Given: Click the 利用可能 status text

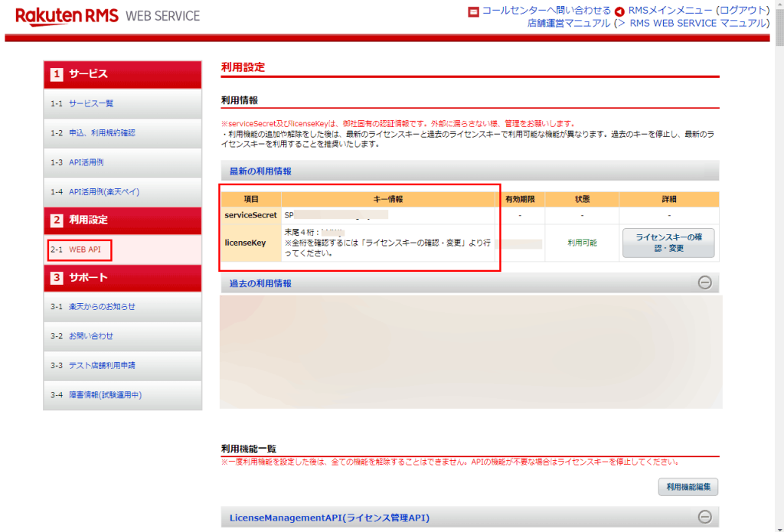Looking at the screenshot, I should click(x=582, y=243).
